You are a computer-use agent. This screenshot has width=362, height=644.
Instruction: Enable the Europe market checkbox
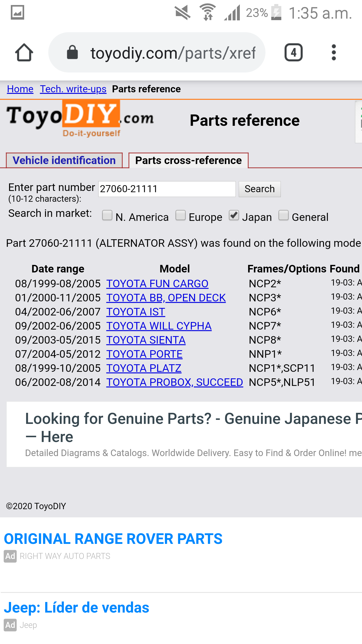[180, 215]
